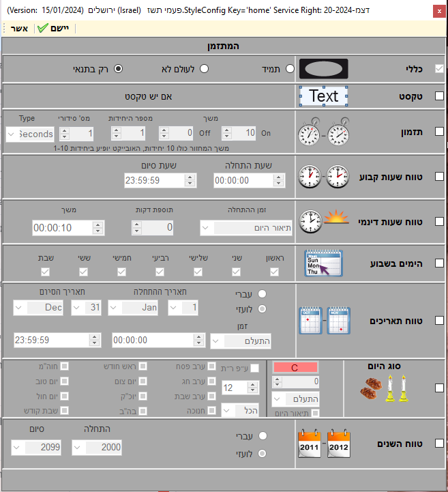This screenshot has width=448, height=492.
Task: Click יישם with the green checkmark
Action: (54, 28)
